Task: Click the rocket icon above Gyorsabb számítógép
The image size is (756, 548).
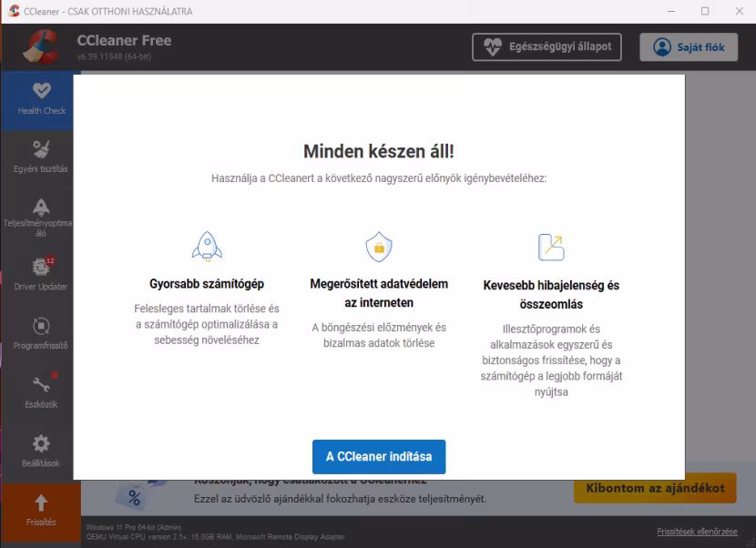Action: 207,247
